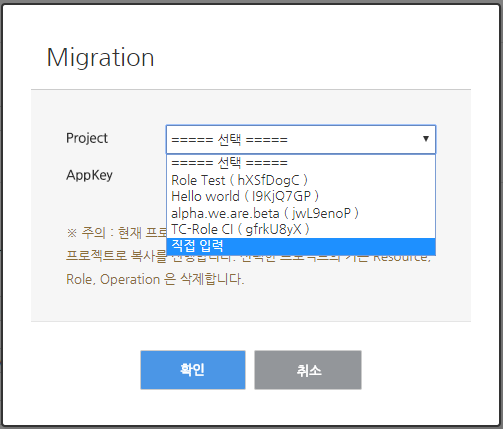The width and height of the screenshot is (503, 429).
Task: Click 'Role, Operation 은 삭제합니다.' warning line
Action: point(155,279)
